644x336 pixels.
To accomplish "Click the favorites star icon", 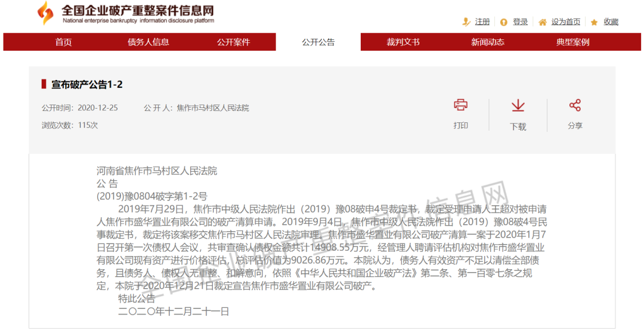I will click(594, 22).
